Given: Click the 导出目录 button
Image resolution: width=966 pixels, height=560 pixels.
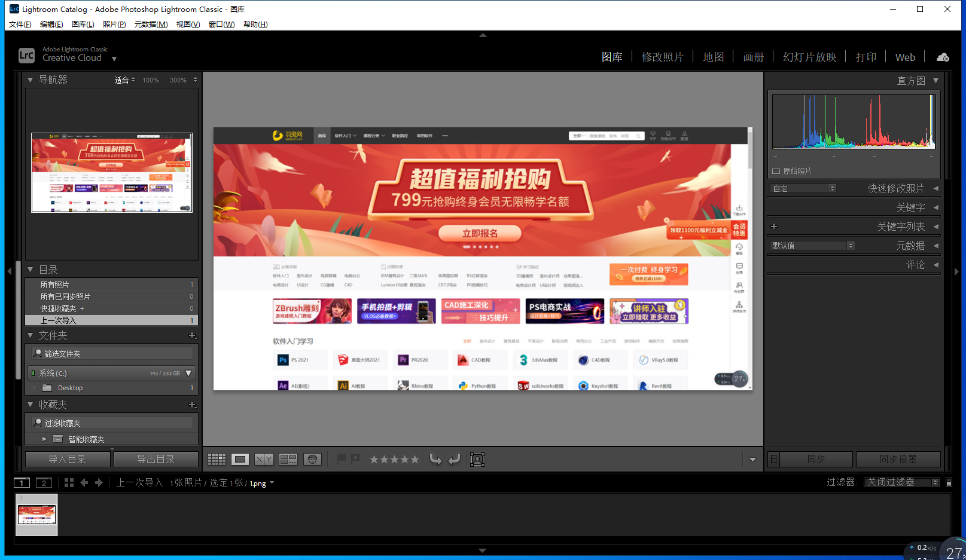Looking at the screenshot, I should click(156, 459).
